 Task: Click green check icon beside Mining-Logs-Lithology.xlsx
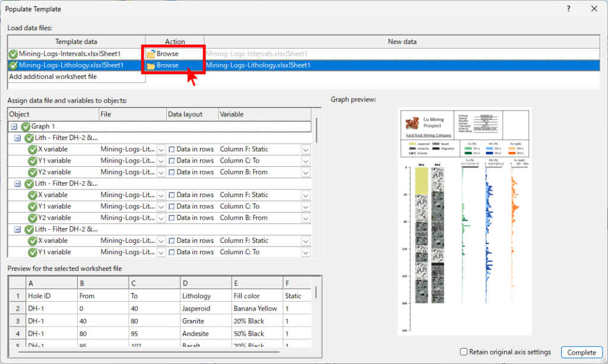click(13, 65)
